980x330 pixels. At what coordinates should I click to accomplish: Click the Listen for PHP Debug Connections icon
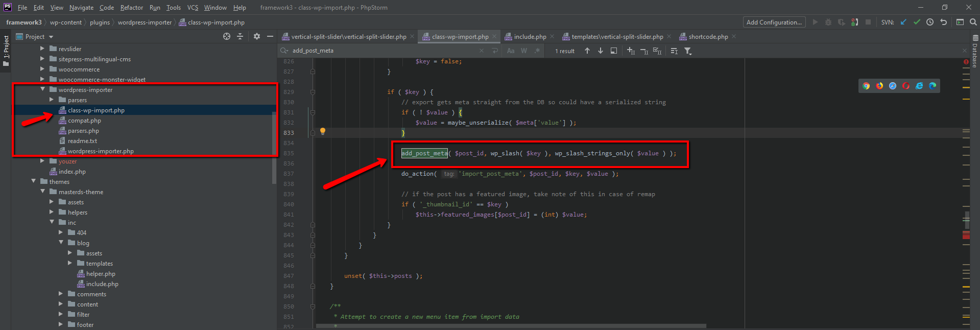(x=854, y=22)
